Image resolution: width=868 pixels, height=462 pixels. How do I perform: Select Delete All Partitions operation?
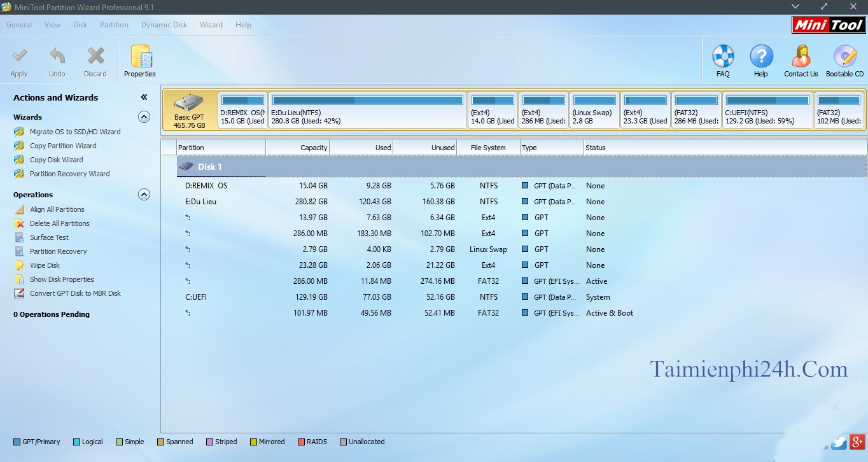pos(59,223)
